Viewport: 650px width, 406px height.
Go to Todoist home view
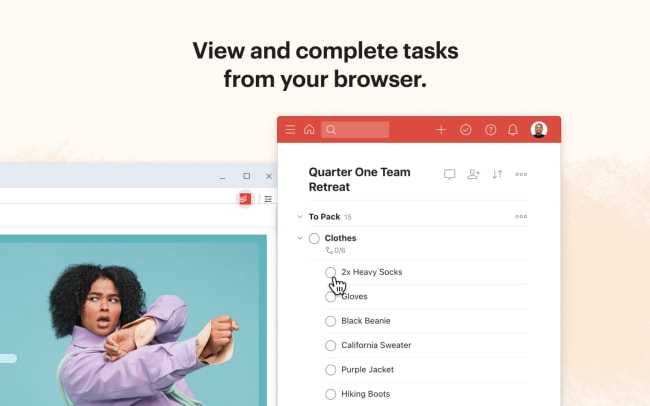[x=309, y=129]
